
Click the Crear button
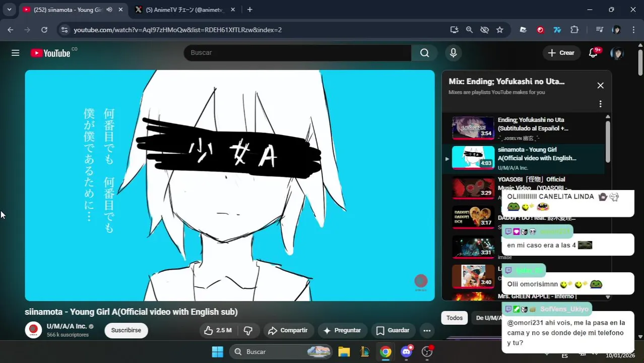pyautogui.click(x=561, y=53)
